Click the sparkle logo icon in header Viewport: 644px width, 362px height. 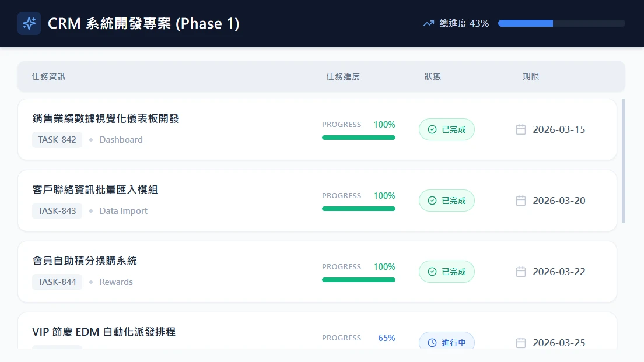[29, 23]
